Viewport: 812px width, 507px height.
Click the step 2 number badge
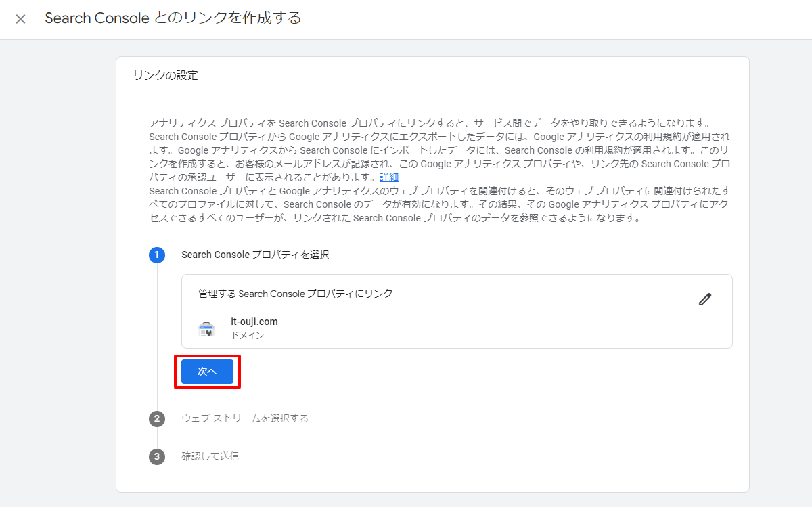coord(157,418)
